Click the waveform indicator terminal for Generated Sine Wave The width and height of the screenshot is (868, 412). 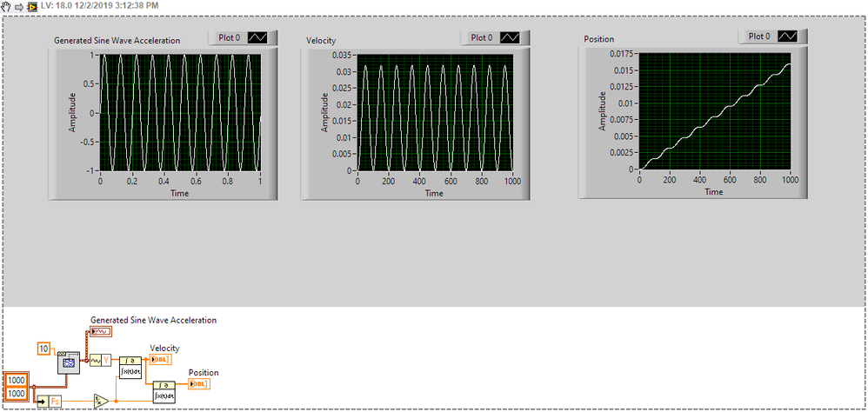pos(101,331)
